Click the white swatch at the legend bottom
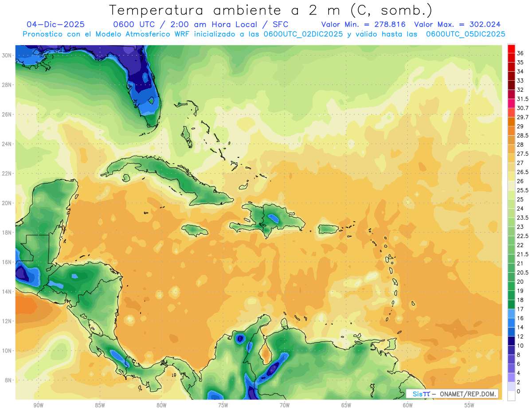The width and height of the screenshot is (532, 411). click(x=511, y=396)
